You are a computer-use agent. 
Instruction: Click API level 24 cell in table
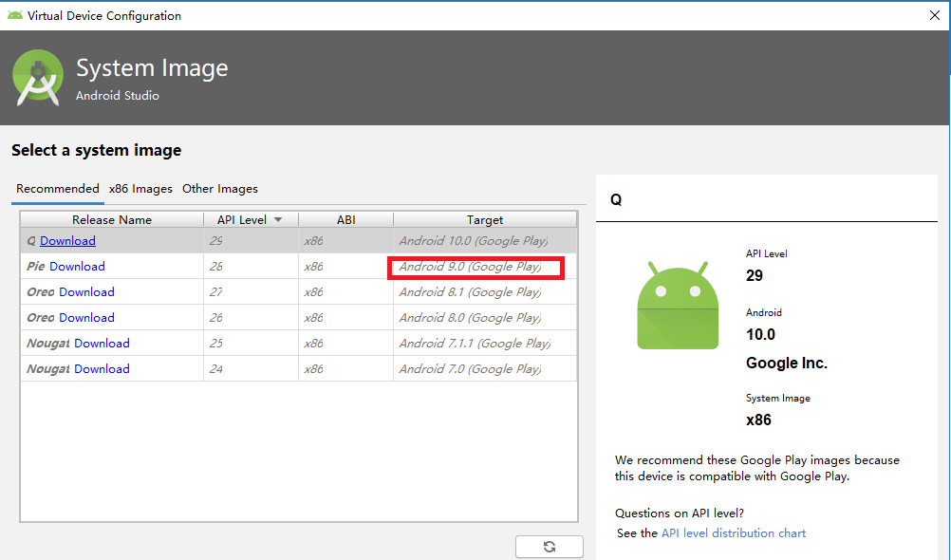pyautogui.click(x=251, y=368)
